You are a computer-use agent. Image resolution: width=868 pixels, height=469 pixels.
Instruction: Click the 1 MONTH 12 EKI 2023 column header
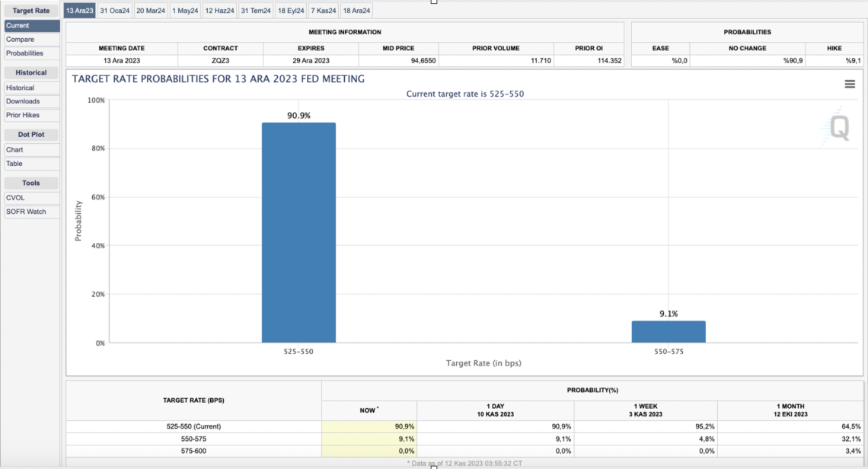[x=790, y=410]
